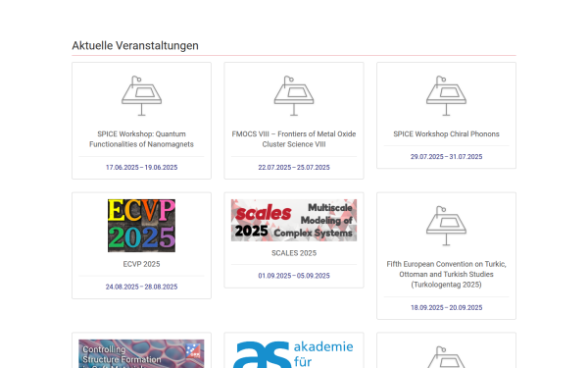Click 'Controlling Structure Formation' banner image
This screenshot has width=588, height=368.
tap(141, 353)
